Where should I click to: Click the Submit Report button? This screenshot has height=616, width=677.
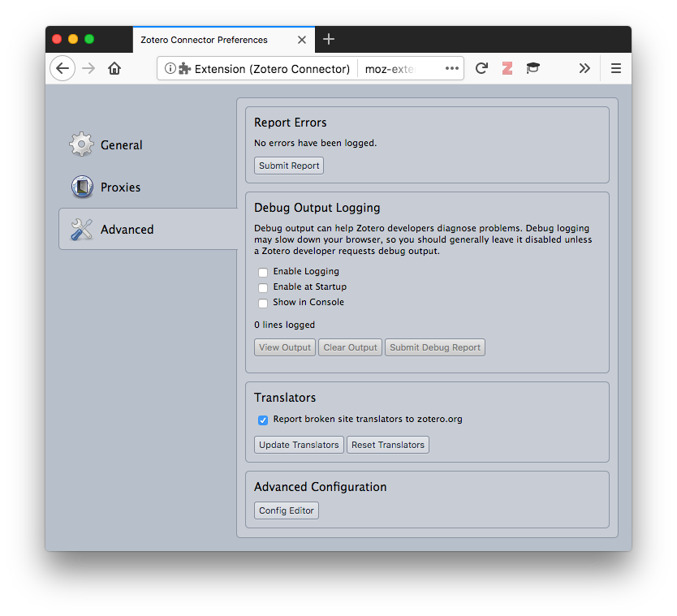coord(289,166)
